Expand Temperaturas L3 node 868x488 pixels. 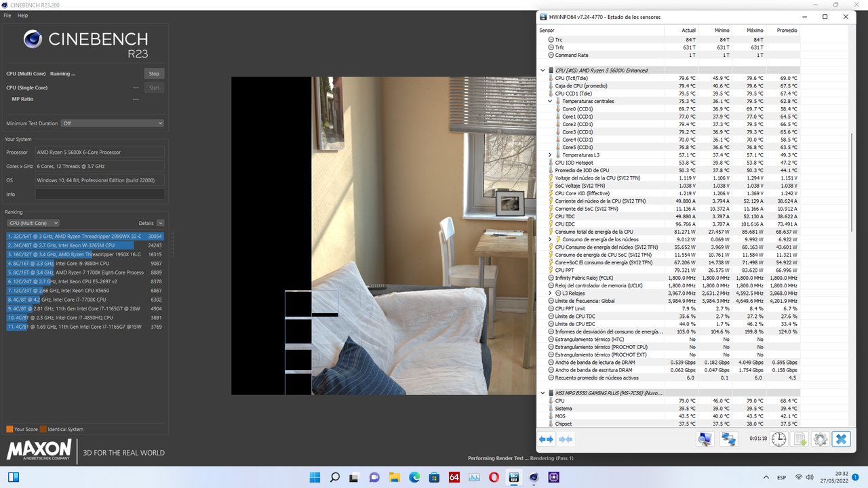550,155
